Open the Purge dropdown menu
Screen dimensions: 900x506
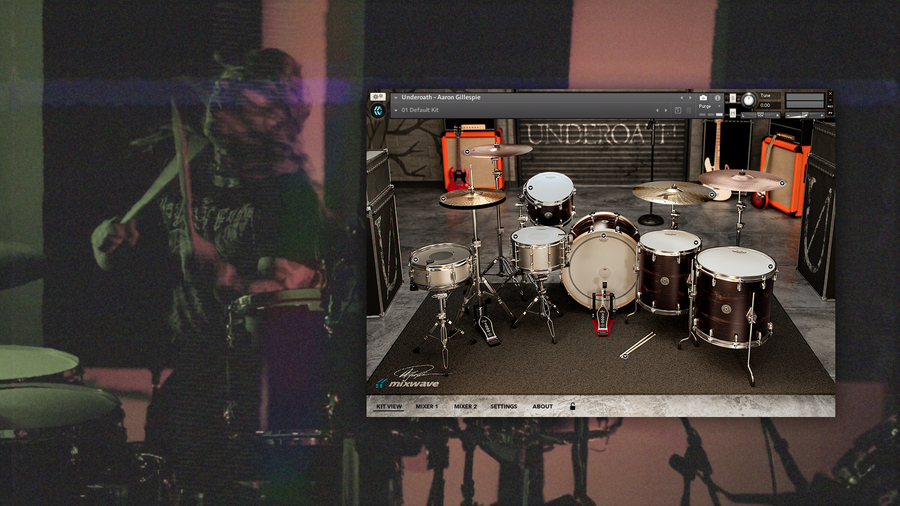[706, 106]
